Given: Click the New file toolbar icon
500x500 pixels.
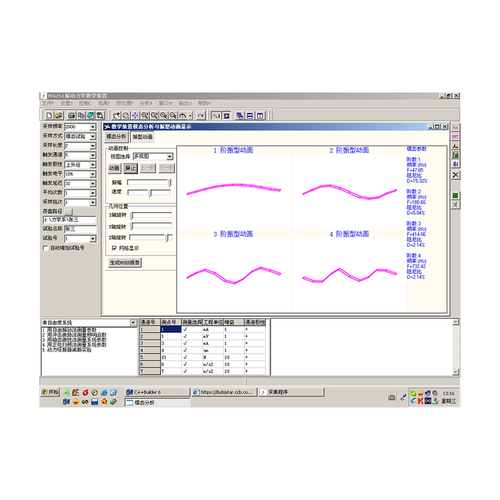Looking at the screenshot, I should click(49, 115).
